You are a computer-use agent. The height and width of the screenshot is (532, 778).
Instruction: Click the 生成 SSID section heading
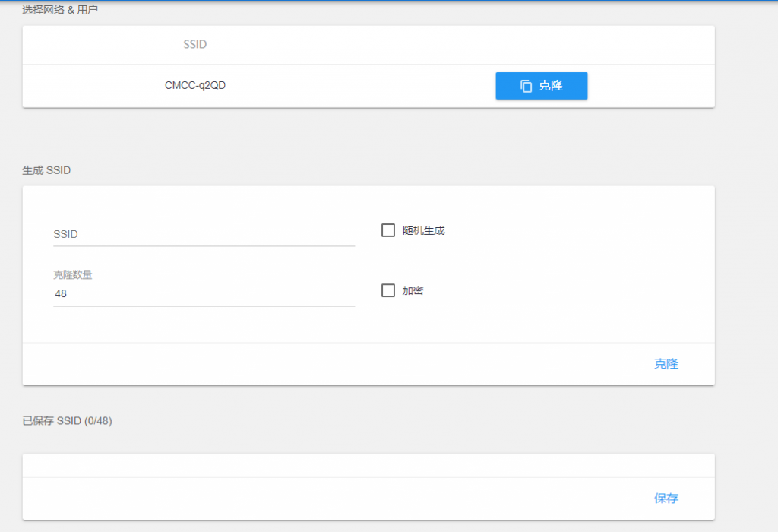[x=46, y=170]
